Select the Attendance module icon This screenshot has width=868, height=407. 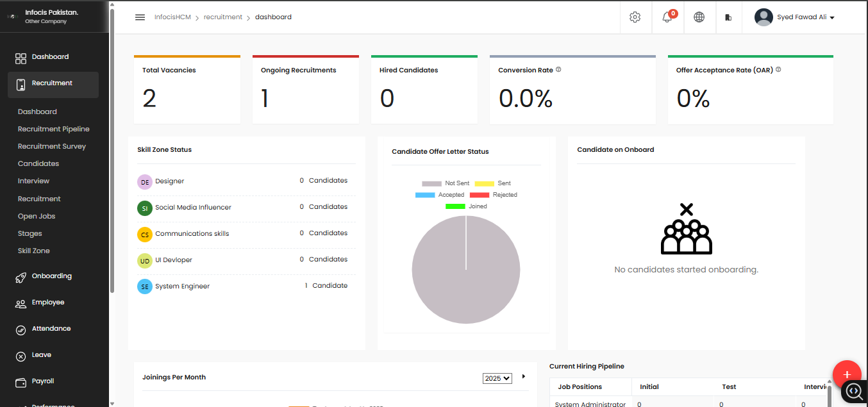pos(19,328)
